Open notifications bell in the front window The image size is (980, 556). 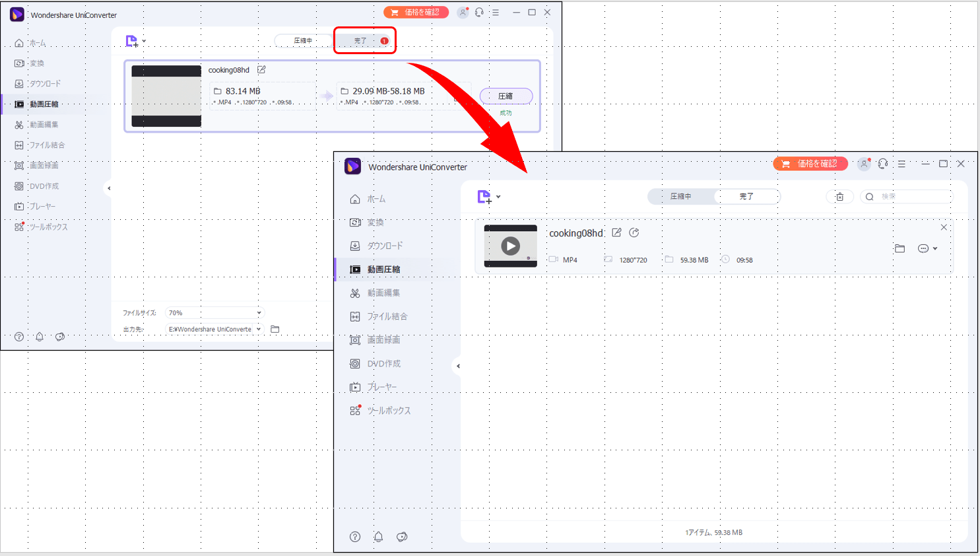tap(378, 537)
